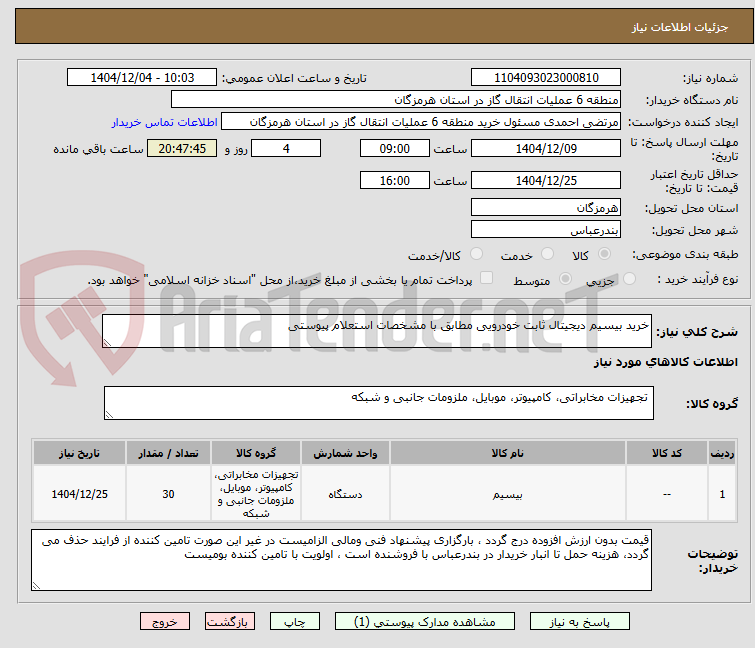Click the چاپ print button

pos(295,622)
